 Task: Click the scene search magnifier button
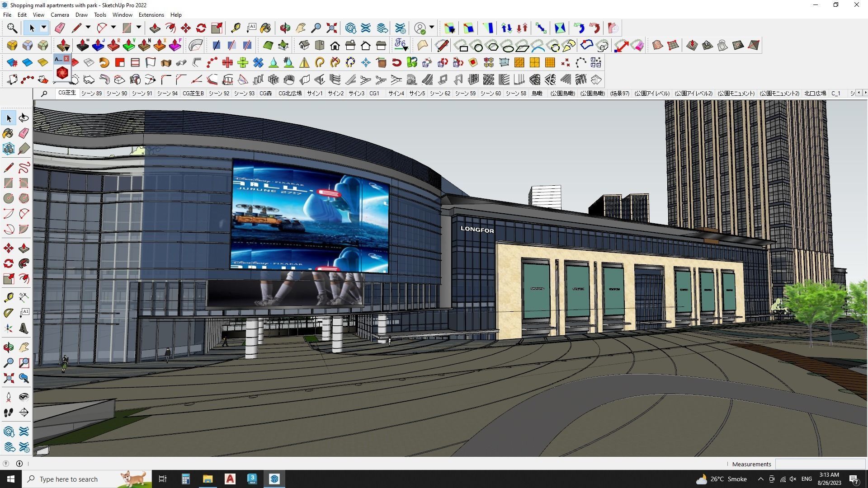(x=44, y=94)
